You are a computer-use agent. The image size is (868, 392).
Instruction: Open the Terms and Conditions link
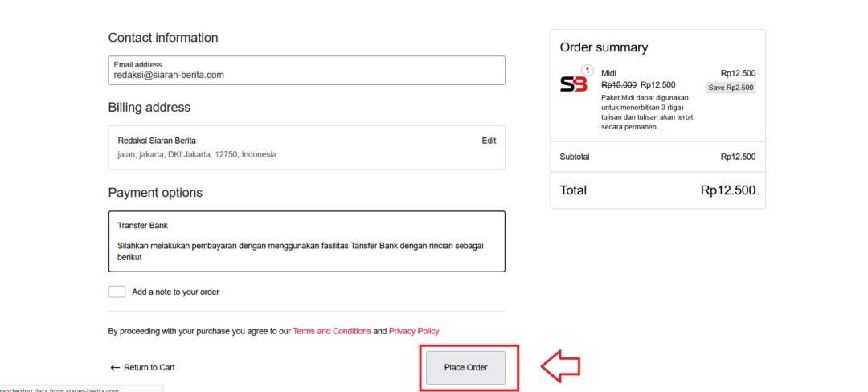coord(332,331)
